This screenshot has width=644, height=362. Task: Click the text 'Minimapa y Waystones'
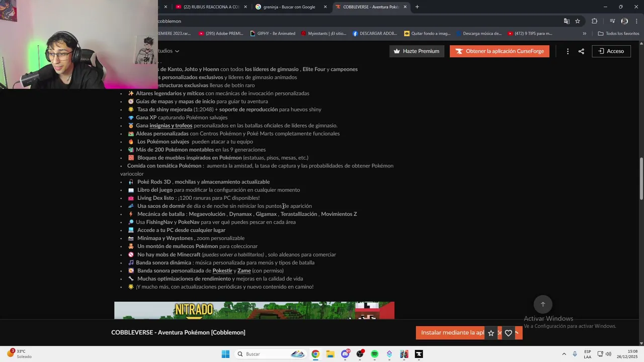[x=165, y=238]
